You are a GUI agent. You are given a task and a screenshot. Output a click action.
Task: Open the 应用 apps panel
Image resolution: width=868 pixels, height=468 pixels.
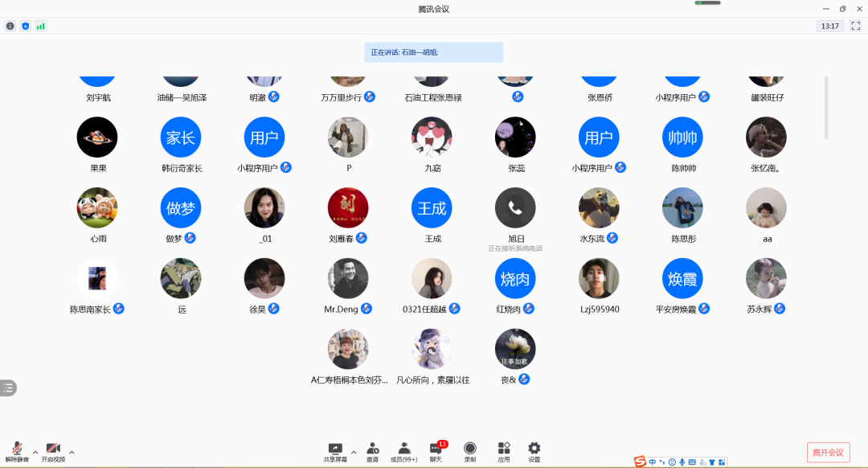504,451
